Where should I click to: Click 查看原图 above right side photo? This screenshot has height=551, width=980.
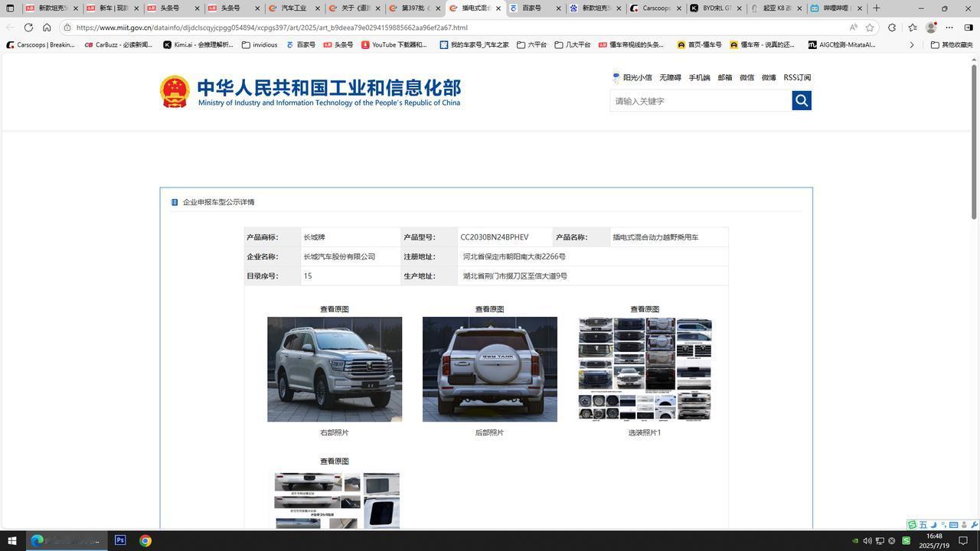click(335, 309)
